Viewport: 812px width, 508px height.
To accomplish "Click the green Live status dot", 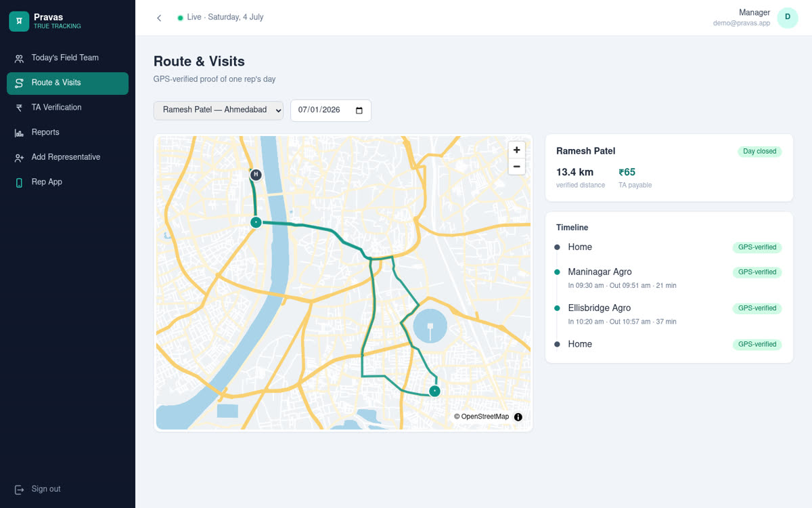I will tap(180, 18).
